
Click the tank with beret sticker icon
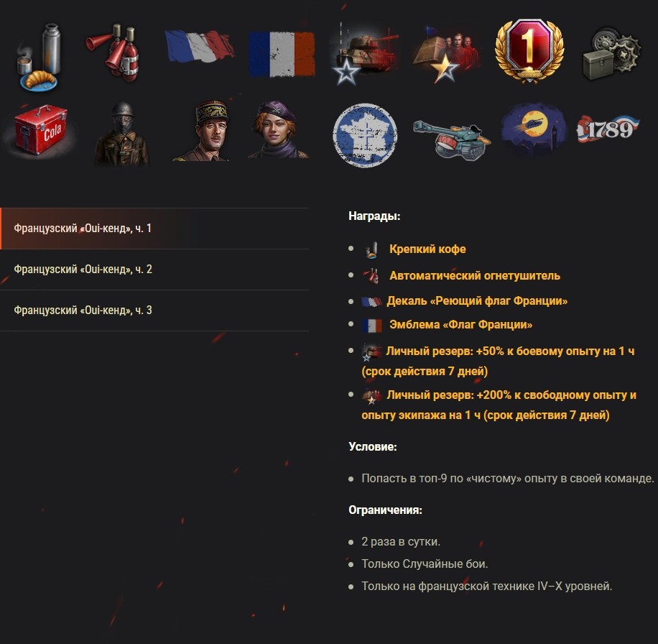click(452, 138)
